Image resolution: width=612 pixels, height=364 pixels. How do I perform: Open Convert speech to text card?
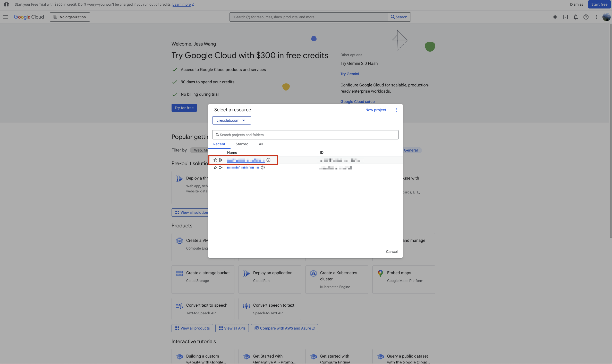(x=270, y=309)
